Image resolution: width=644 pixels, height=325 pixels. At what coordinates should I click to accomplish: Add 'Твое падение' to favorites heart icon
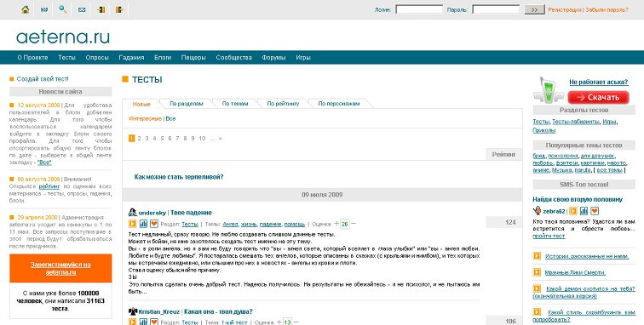153,224
